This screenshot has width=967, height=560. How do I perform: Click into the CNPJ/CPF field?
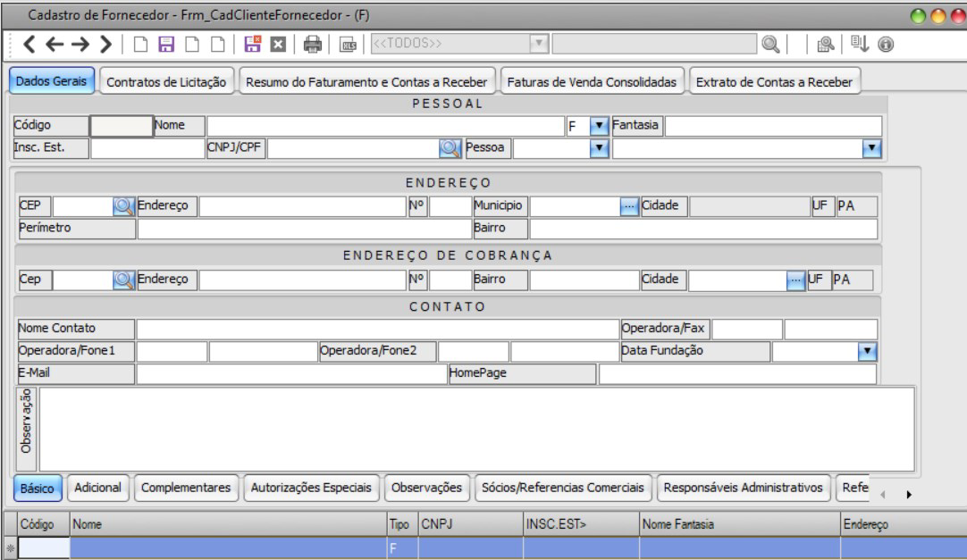(353, 148)
